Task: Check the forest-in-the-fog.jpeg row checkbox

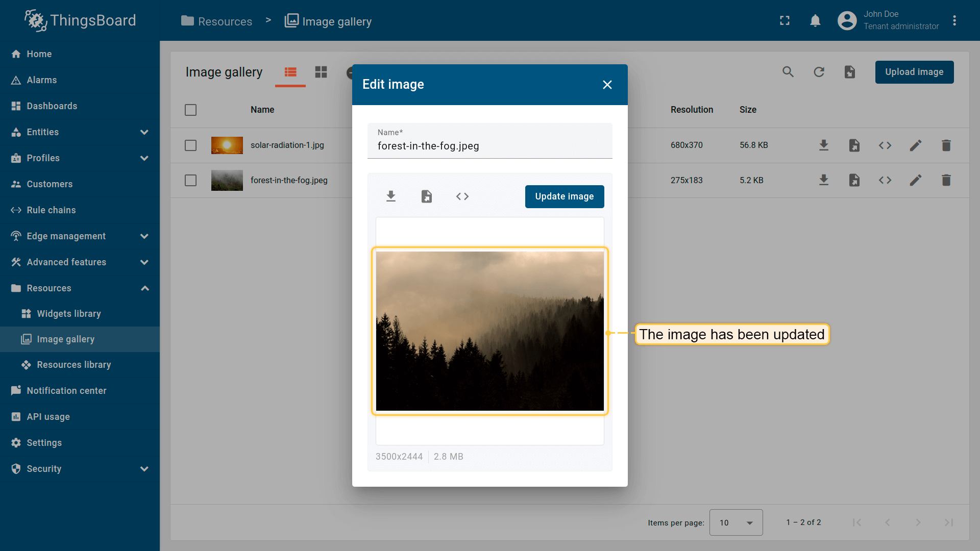Action: point(190,180)
